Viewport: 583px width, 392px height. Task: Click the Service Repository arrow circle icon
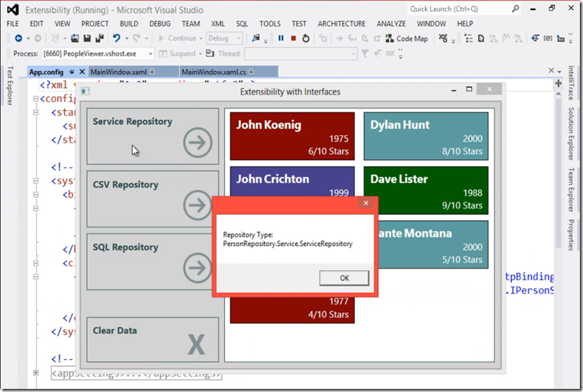[x=198, y=142]
